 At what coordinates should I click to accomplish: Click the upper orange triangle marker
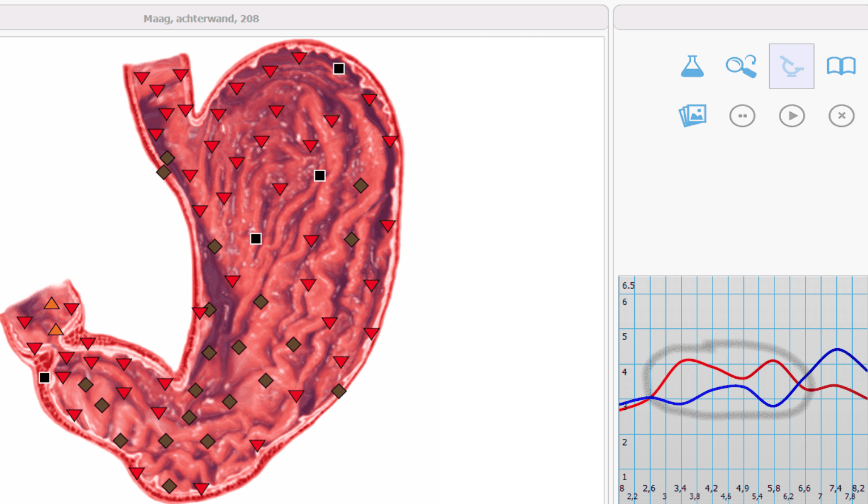click(x=52, y=303)
